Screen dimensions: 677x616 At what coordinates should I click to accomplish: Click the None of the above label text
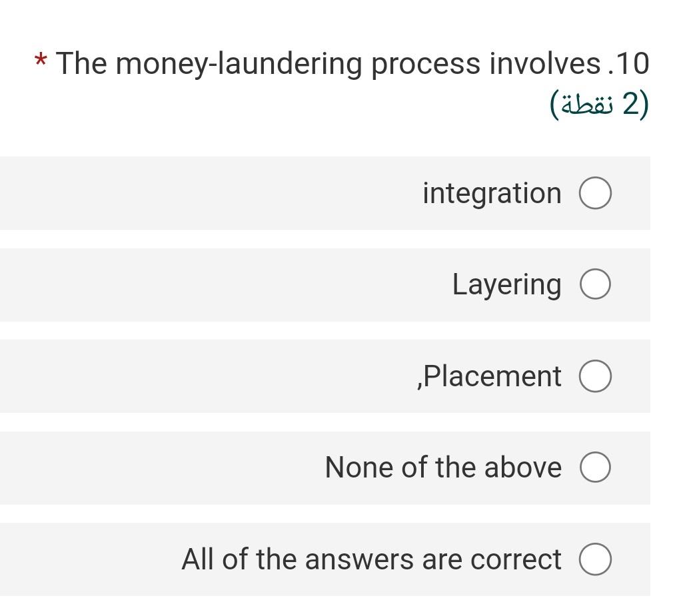point(442,467)
